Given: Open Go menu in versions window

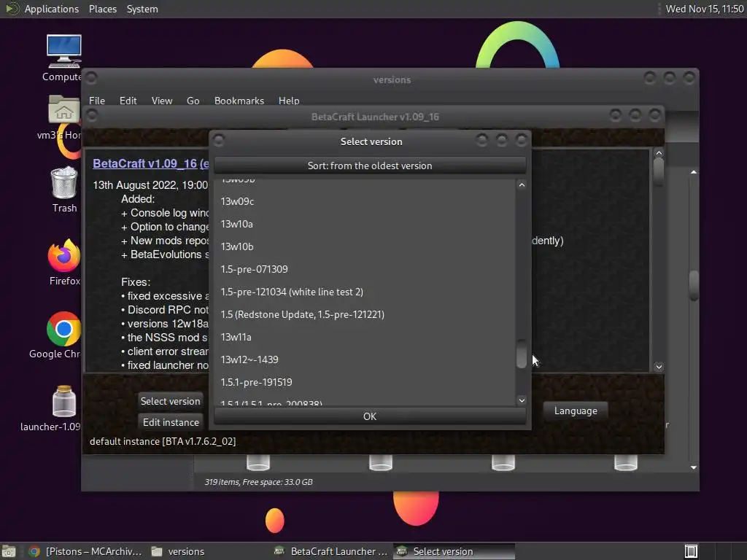Looking at the screenshot, I should 193,101.
